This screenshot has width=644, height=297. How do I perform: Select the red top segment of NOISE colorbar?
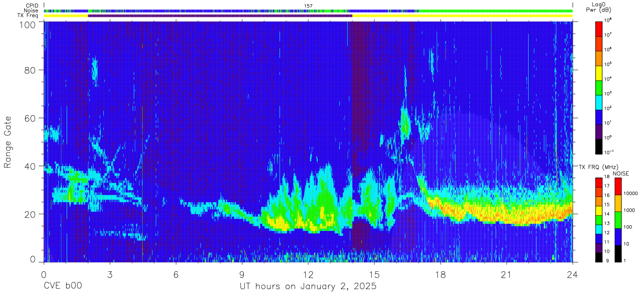(618, 186)
